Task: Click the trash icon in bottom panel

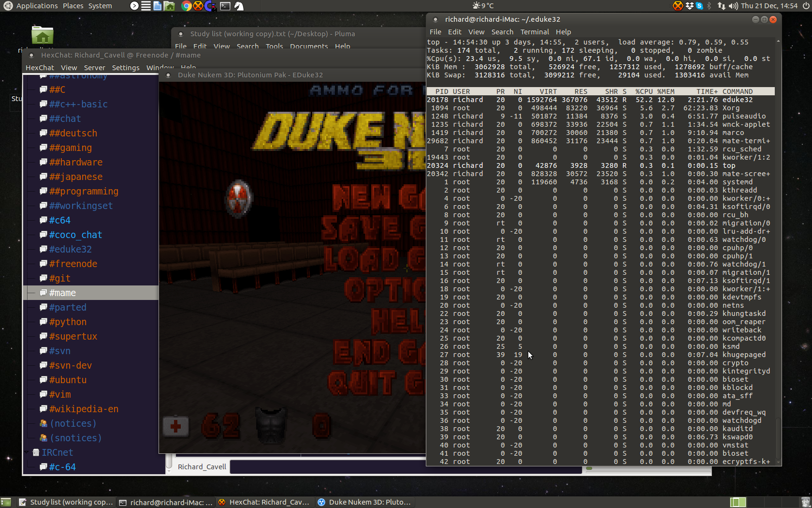Action: click(806, 502)
